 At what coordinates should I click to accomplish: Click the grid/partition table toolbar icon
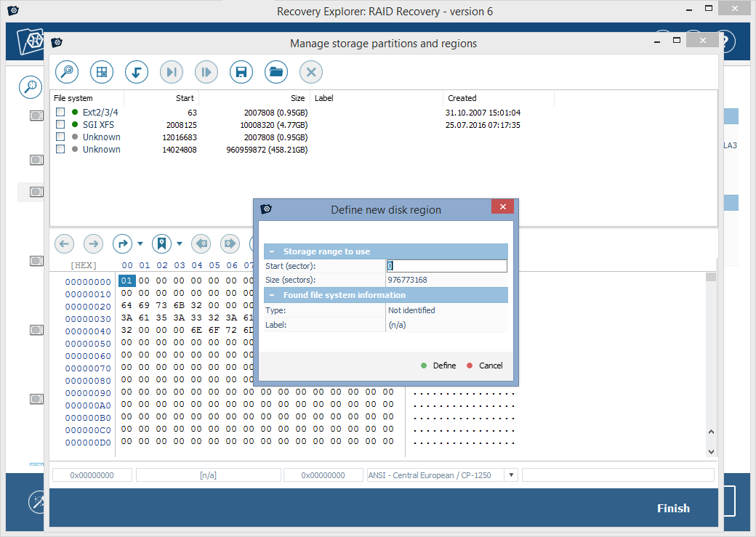click(102, 73)
